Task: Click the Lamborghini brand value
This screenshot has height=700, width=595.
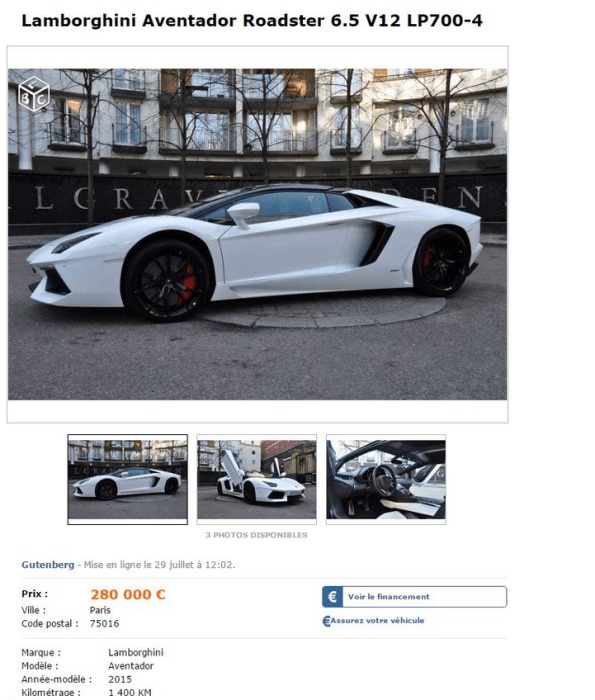Action: click(136, 653)
